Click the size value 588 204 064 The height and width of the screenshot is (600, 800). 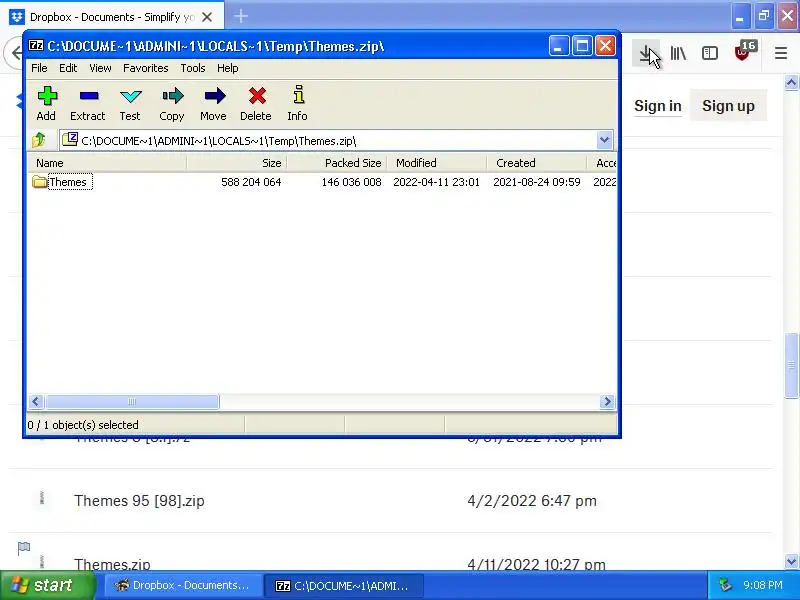[251, 182]
